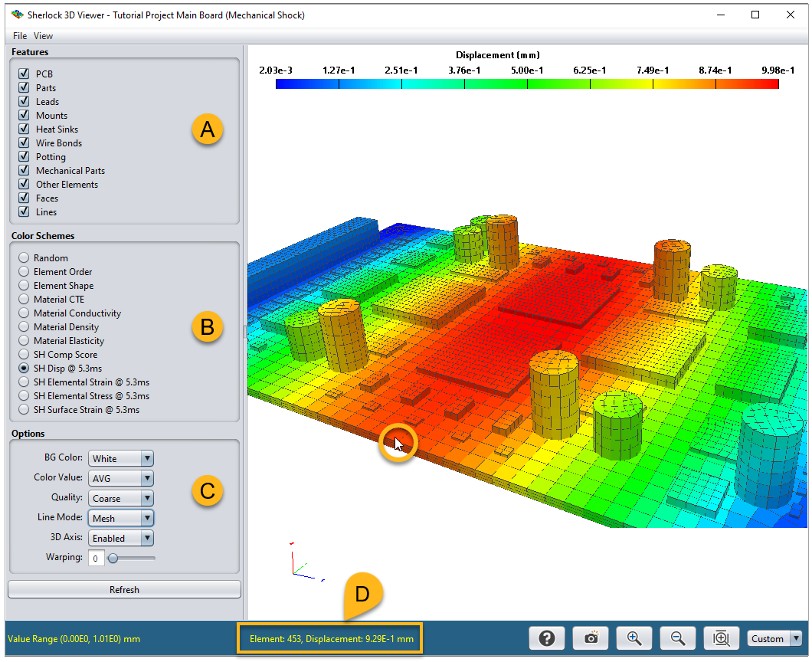Choose the Material Density radio button

(x=25, y=327)
